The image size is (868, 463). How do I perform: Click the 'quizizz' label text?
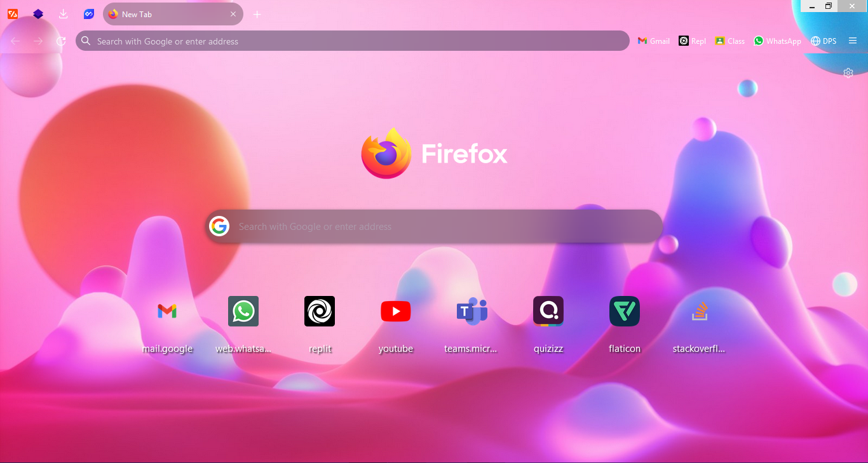pos(548,349)
